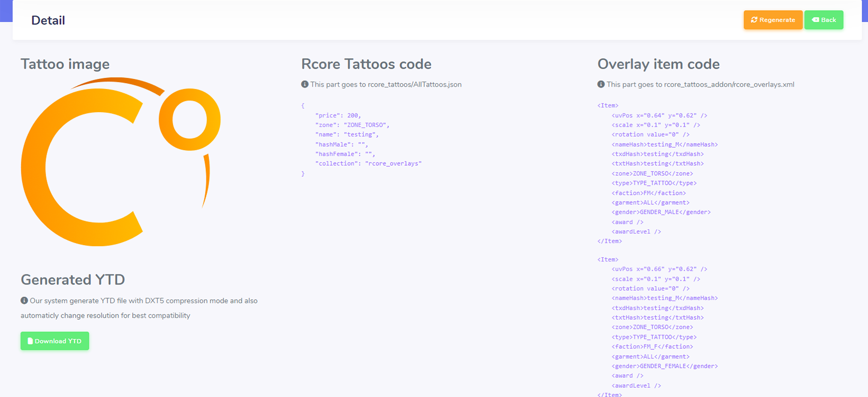
Task: Select the "collection": "rcore_overlays" line
Action: click(x=368, y=164)
